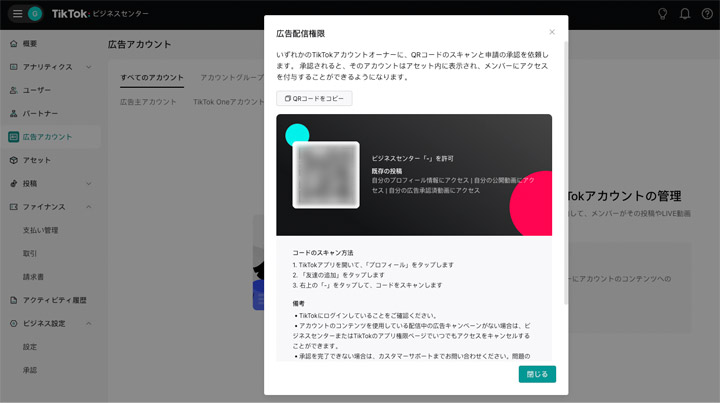720x403 pixels.
Task: Switch to the アカウントグループ tab
Action: [x=232, y=78]
